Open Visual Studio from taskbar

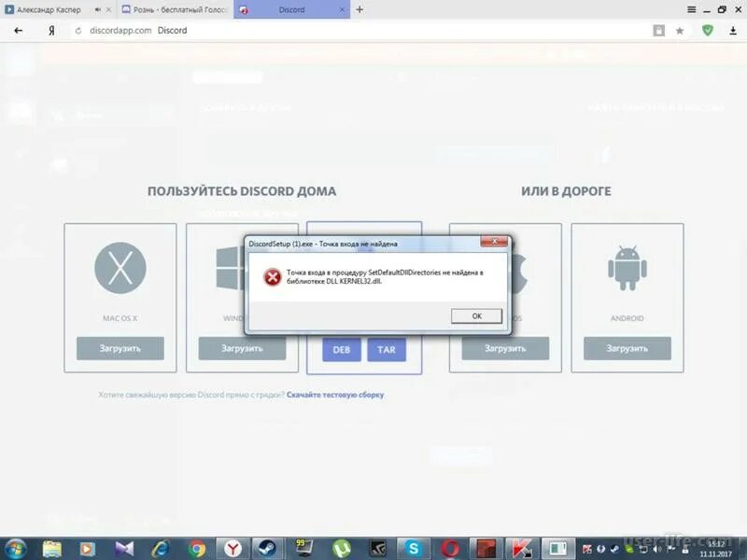point(124,549)
